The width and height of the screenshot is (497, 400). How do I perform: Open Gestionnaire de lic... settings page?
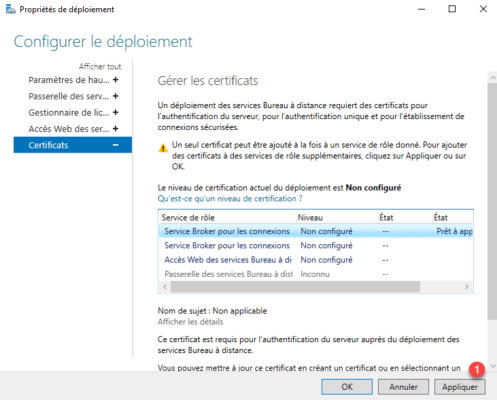pyautogui.click(x=69, y=113)
